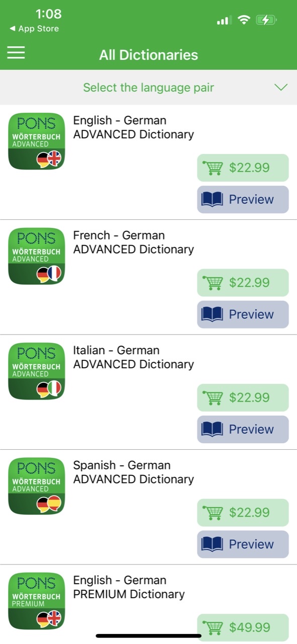Preview the Spanish - German ADVANCED Dictionary

243,544
